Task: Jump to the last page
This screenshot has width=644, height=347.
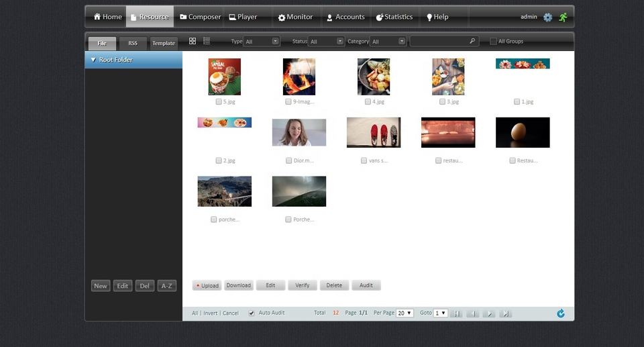Action: click(506, 313)
